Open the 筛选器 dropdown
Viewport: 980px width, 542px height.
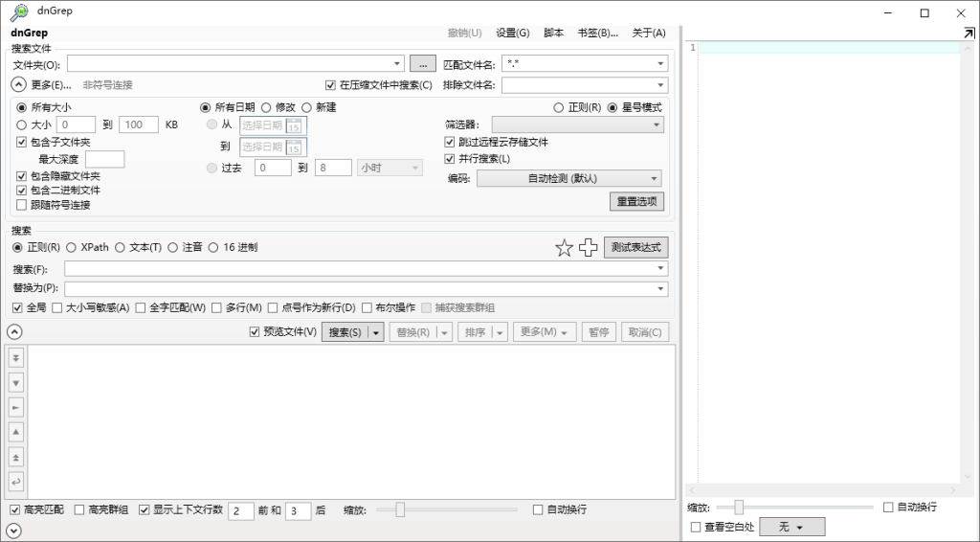click(x=577, y=125)
